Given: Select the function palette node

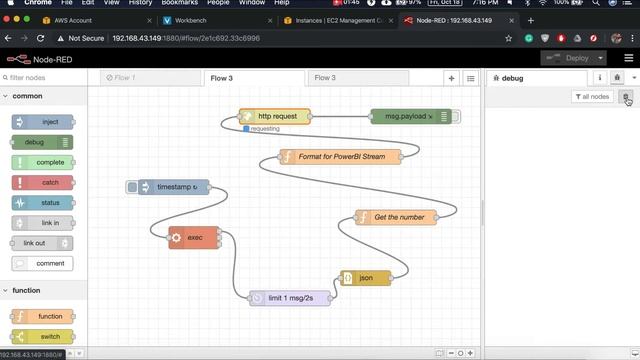Looking at the screenshot, I should pos(42,316).
